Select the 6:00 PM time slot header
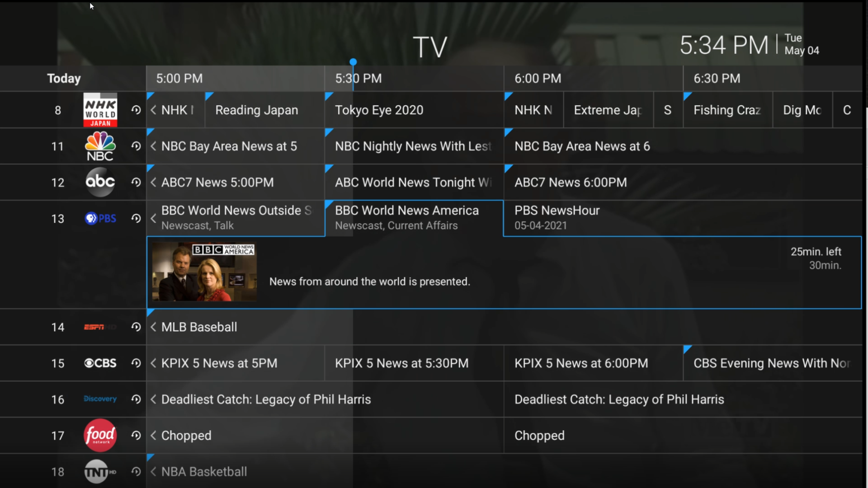The image size is (868, 488). pos(537,78)
